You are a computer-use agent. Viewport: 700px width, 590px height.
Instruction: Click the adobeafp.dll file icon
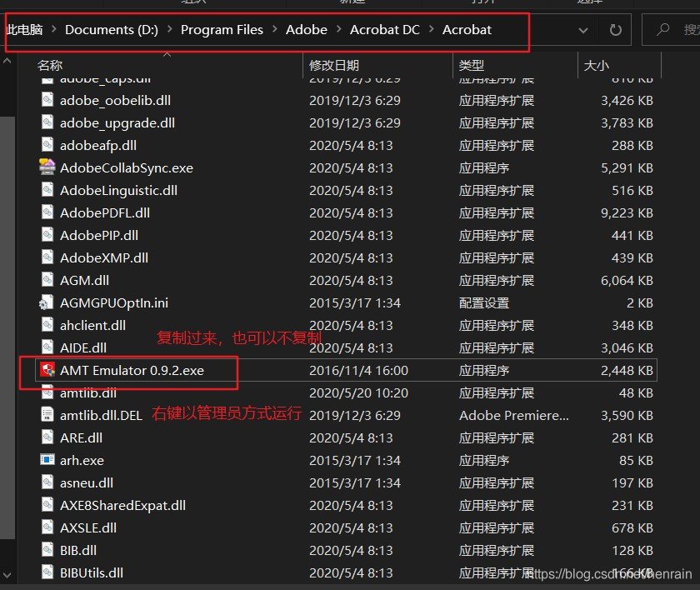(x=47, y=145)
